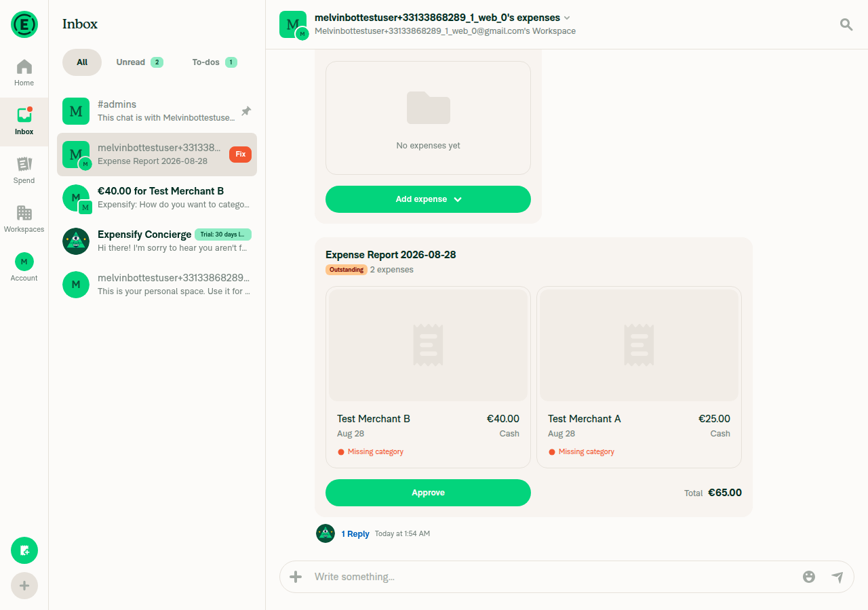Screen dimensions: 868x610
Task: Open Expense Report 2026-08-28 chat row
Action: point(157,155)
